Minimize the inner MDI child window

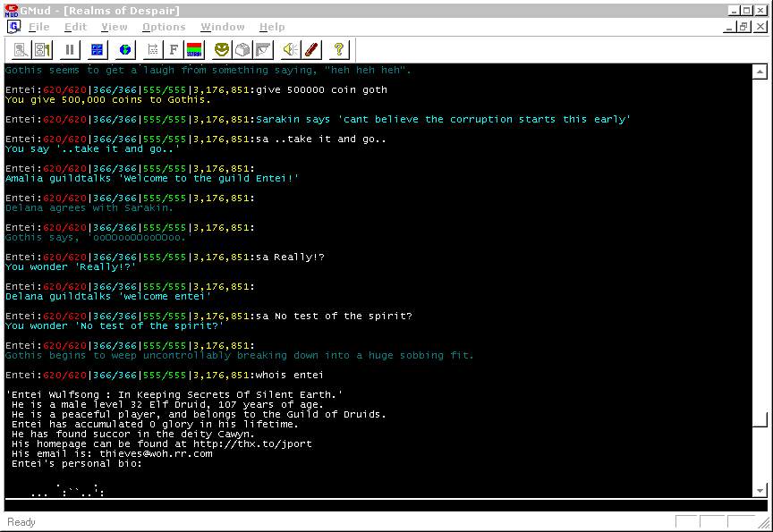[730, 27]
